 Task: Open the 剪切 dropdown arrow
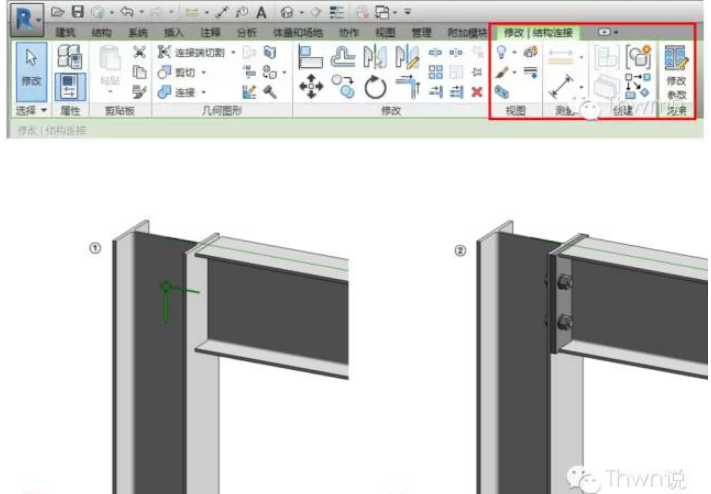[x=204, y=73]
